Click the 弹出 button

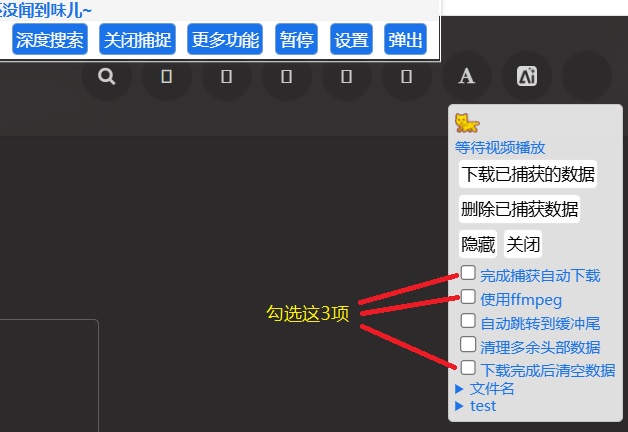click(x=405, y=39)
